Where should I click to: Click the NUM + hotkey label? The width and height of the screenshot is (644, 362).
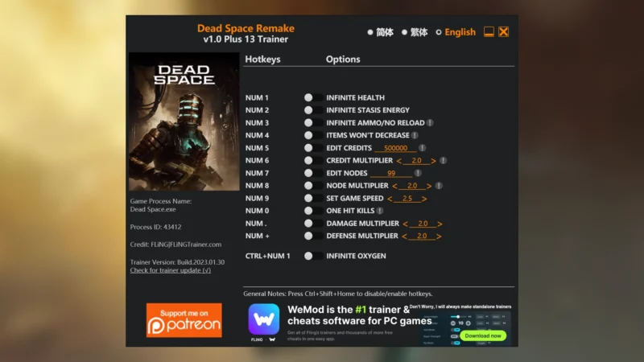click(x=257, y=236)
